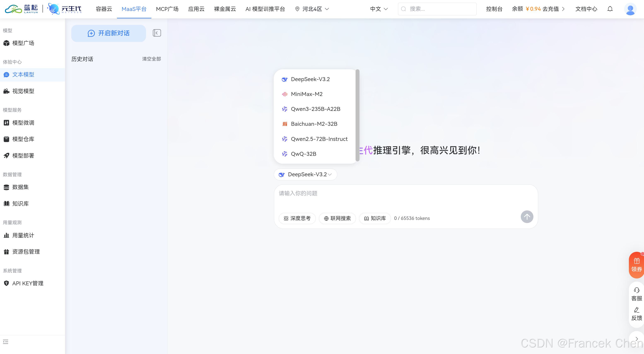Open the 中文 language dropdown
The image size is (644, 354).
(378, 9)
